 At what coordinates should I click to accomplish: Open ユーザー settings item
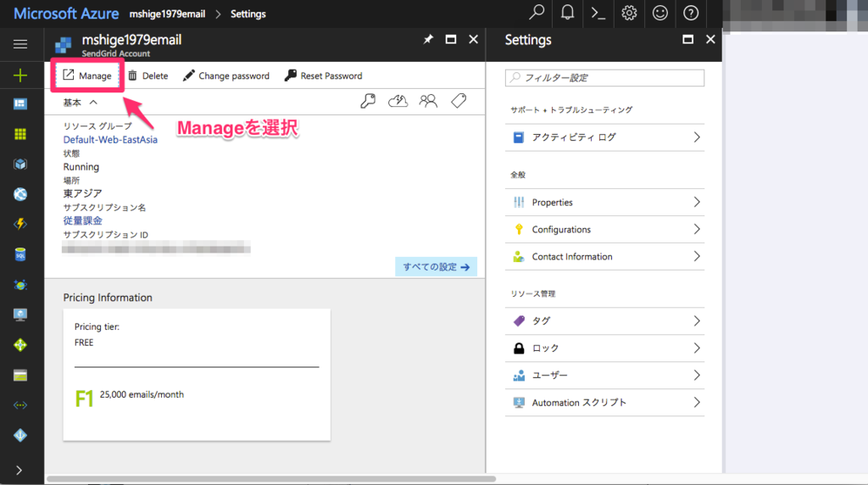pyautogui.click(x=604, y=376)
